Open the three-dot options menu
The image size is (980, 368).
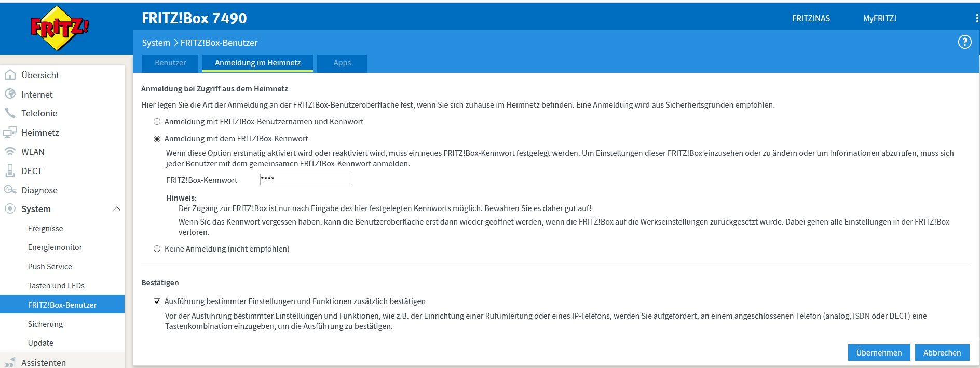coord(977,18)
